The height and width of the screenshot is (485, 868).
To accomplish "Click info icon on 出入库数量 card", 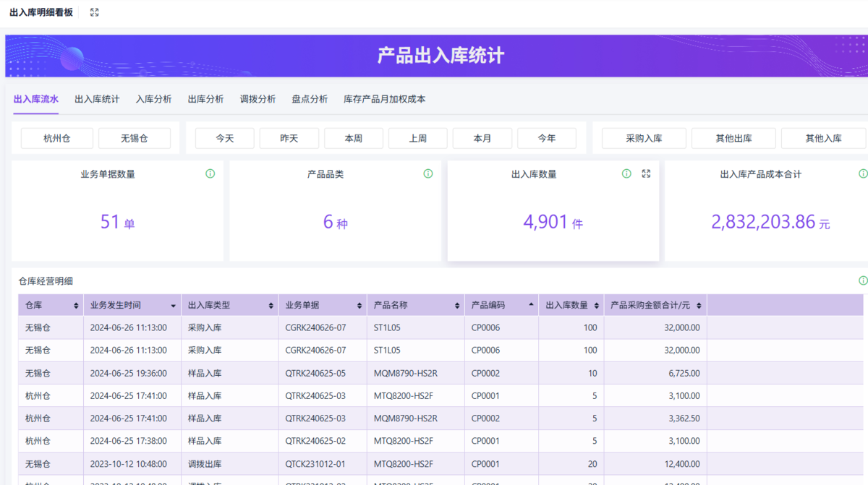I will click(626, 173).
